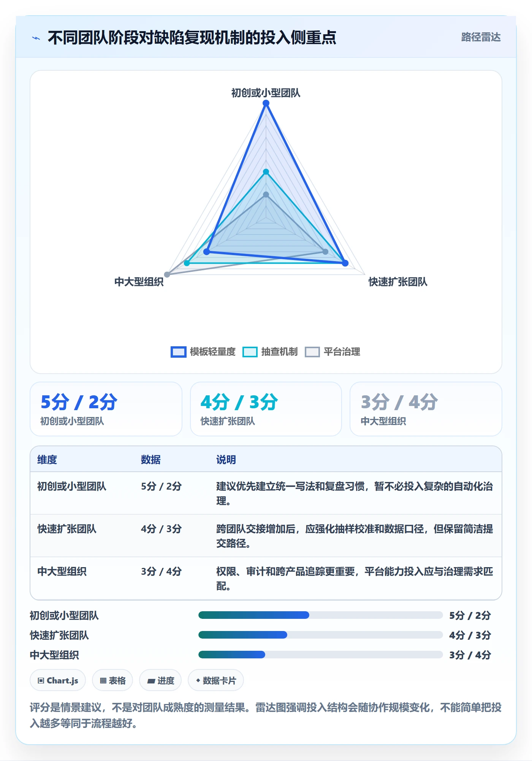Select the 表格 tag

pos(112,680)
